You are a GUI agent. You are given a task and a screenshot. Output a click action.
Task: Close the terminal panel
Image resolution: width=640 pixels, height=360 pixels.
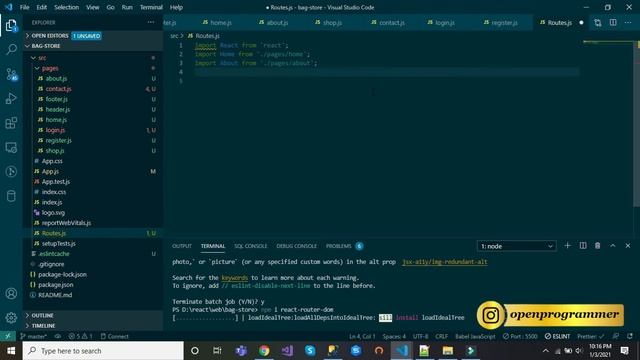click(x=628, y=246)
